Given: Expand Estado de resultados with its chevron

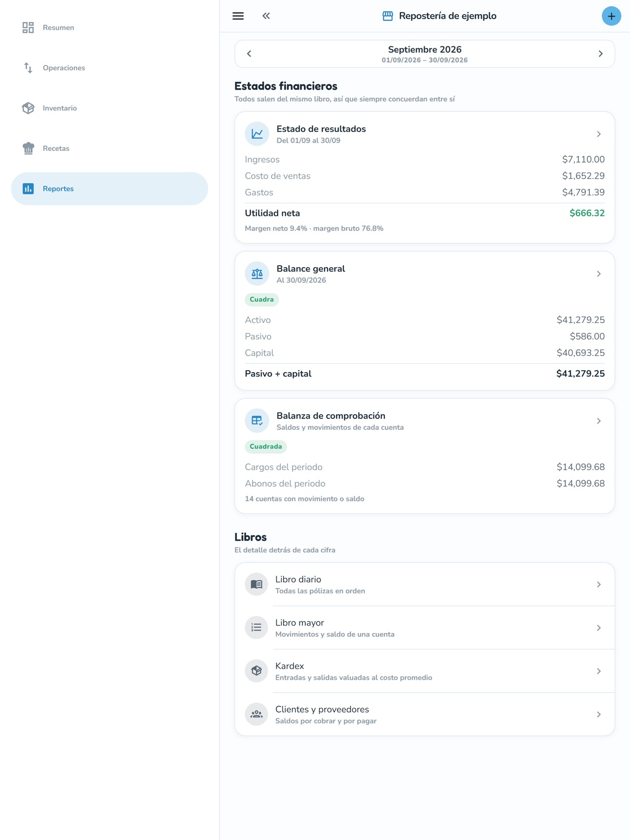Looking at the screenshot, I should point(599,134).
